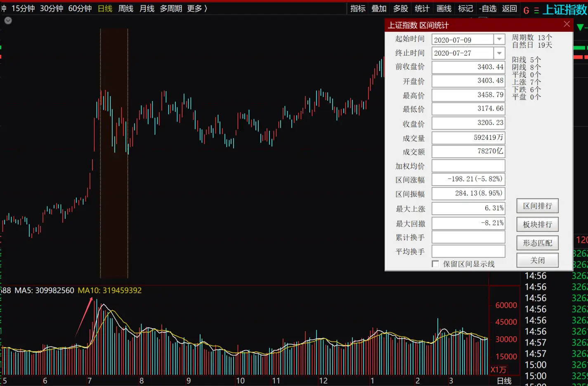The height and width of the screenshot is (386, 588).
Task: Switch chart to 30分钟 period
Action: [x=52, y=9]
